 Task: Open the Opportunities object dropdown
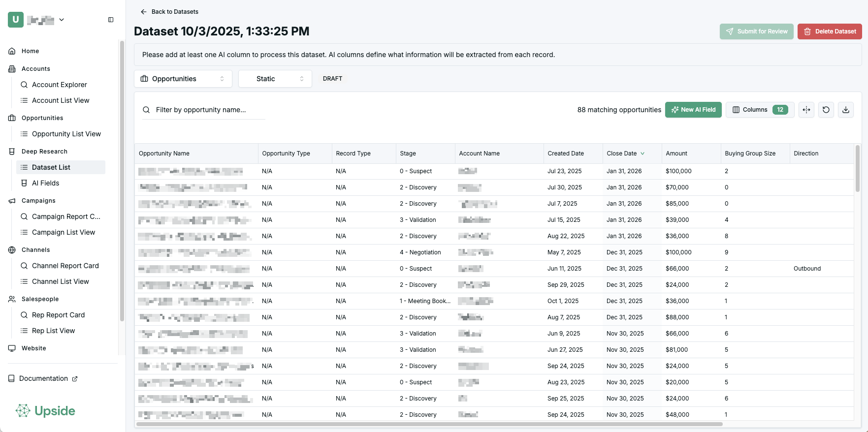[183, 79]
